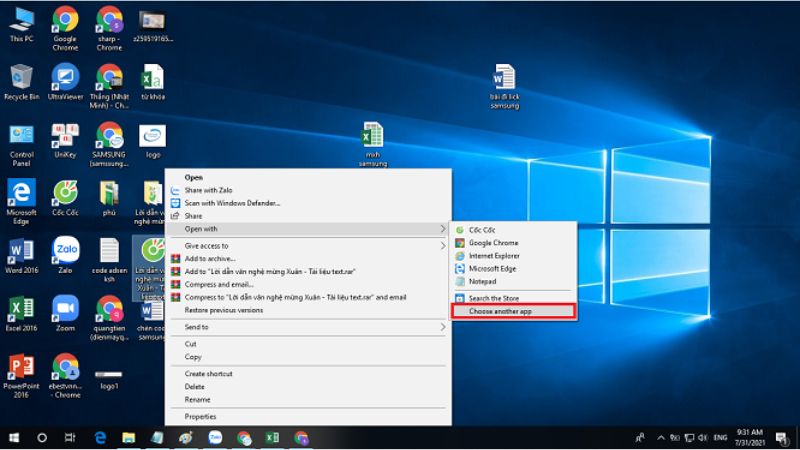This screenshot has width=800, height=450.
Task: Click the Recycle Bin desktop icon
Action: [x=21, y=79]
